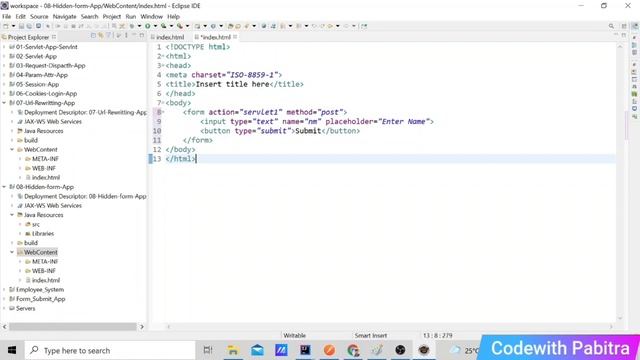Click on line 8 form tag code

tap(265, 112)
